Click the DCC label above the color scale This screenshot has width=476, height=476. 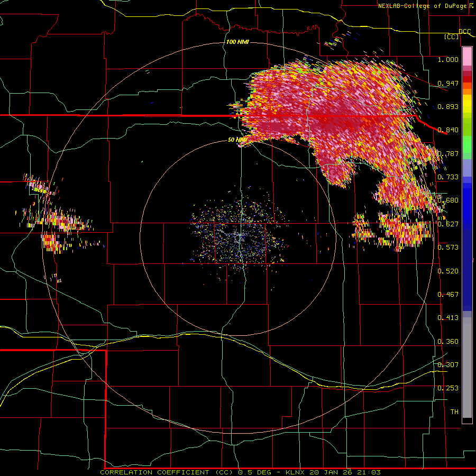click(464, 31)
